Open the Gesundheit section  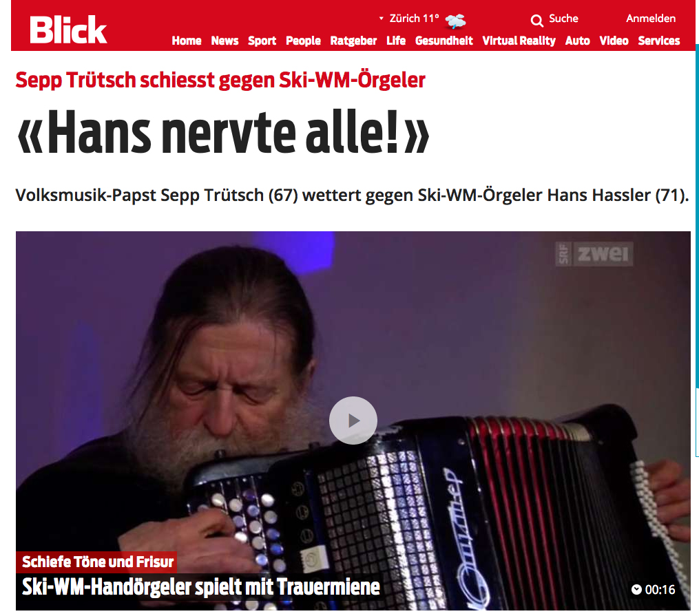tap(444, 41)
